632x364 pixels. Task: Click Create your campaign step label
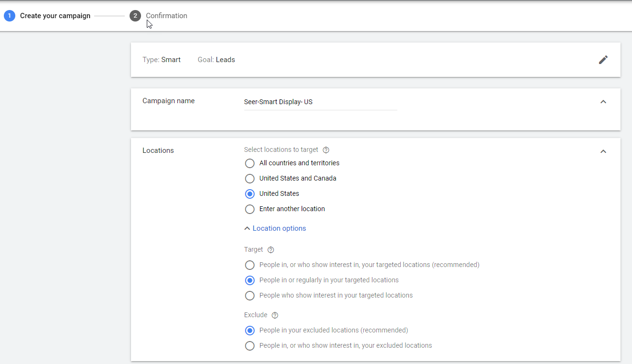(55, 16)
